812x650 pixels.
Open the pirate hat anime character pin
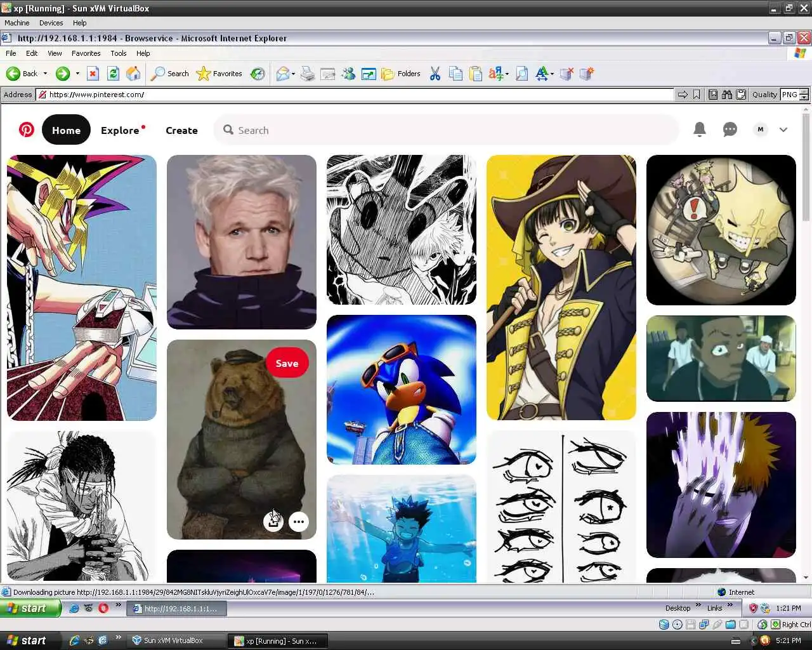tap(561, 288)
